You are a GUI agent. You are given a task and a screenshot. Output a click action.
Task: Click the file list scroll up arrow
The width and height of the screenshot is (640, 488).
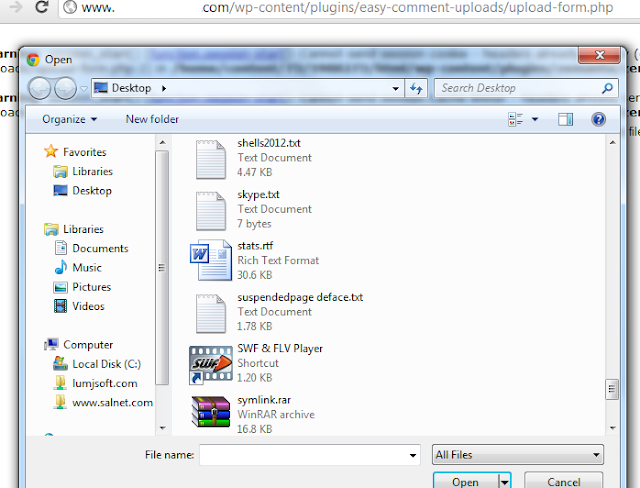tap(612, 142)
